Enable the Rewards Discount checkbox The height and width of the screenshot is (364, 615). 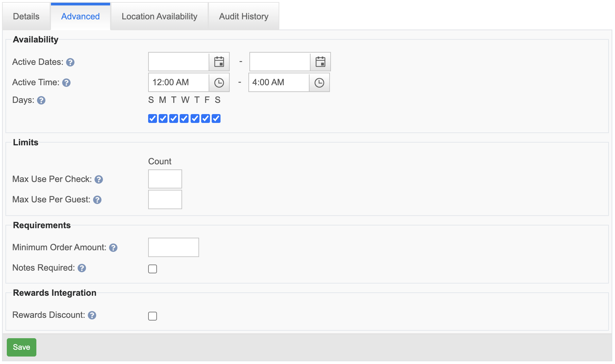pyautogui.click(x=153, y=316)
